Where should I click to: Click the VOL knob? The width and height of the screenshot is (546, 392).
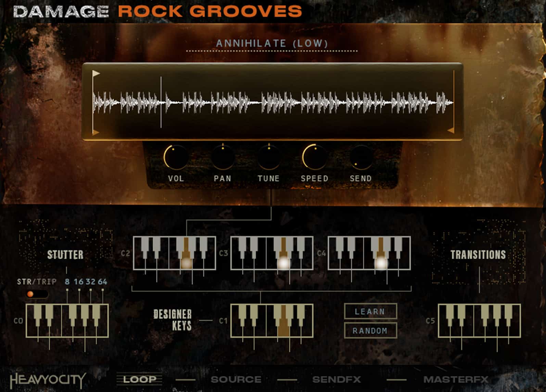pos(176,157)
